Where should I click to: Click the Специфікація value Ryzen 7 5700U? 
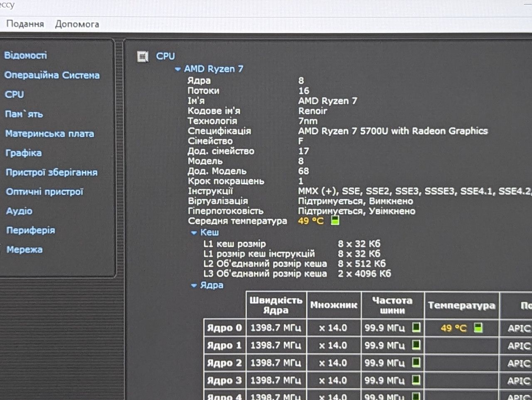coord(393,131)
